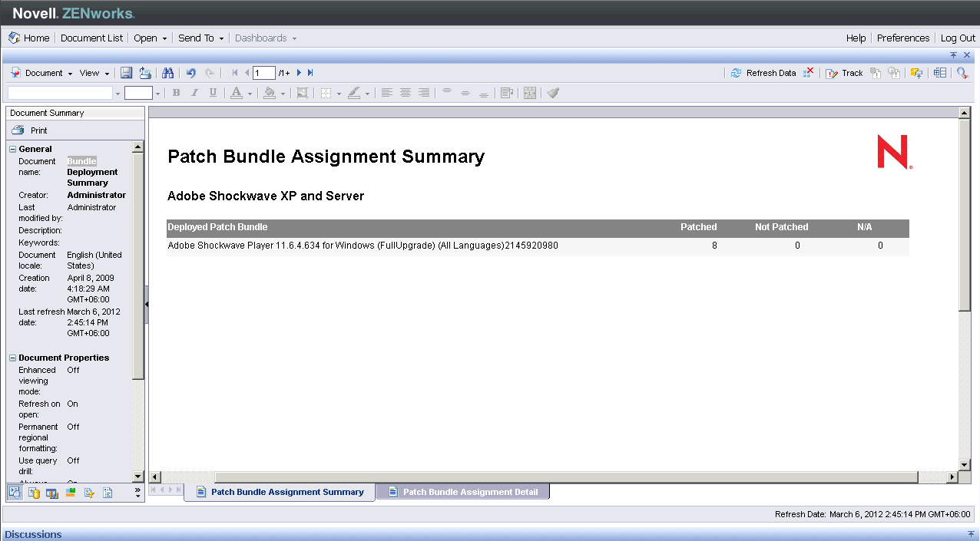Toggle the left panel view icon
The width and height of the screenshot is (980, 541).
pyautogui.click(x=940, y=73)
